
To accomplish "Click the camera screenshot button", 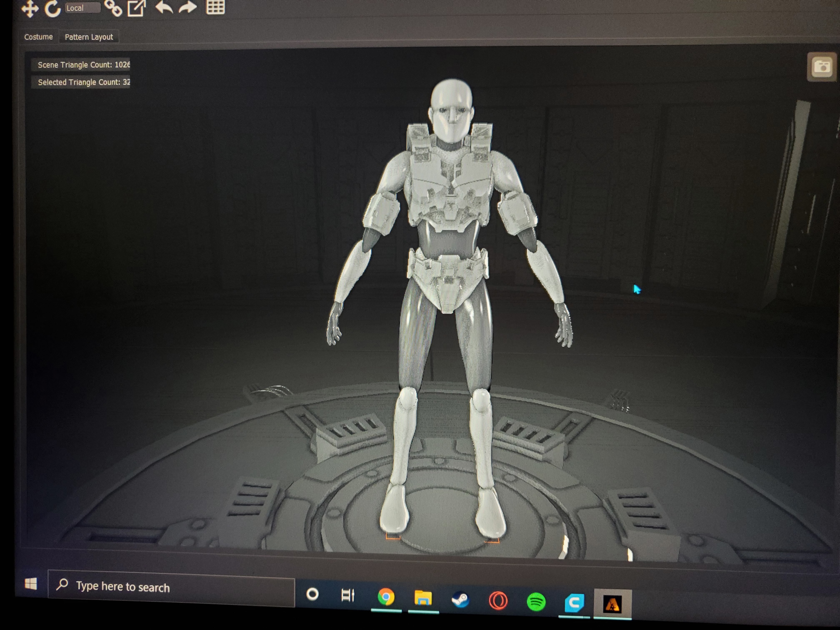I will click(x=822, y=67).
